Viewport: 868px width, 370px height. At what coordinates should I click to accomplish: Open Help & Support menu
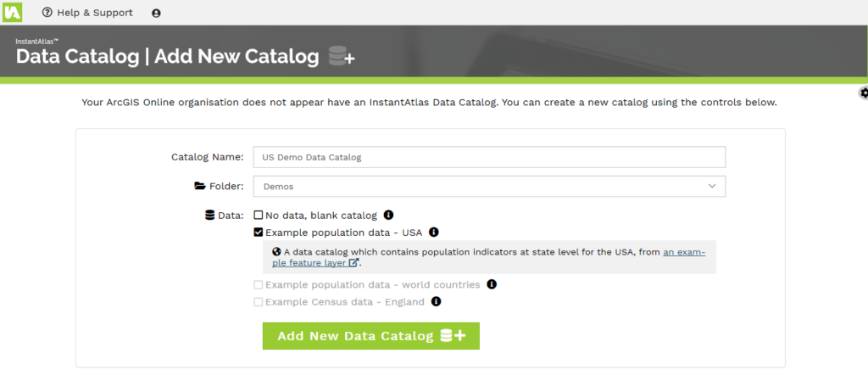click(87, 13)
